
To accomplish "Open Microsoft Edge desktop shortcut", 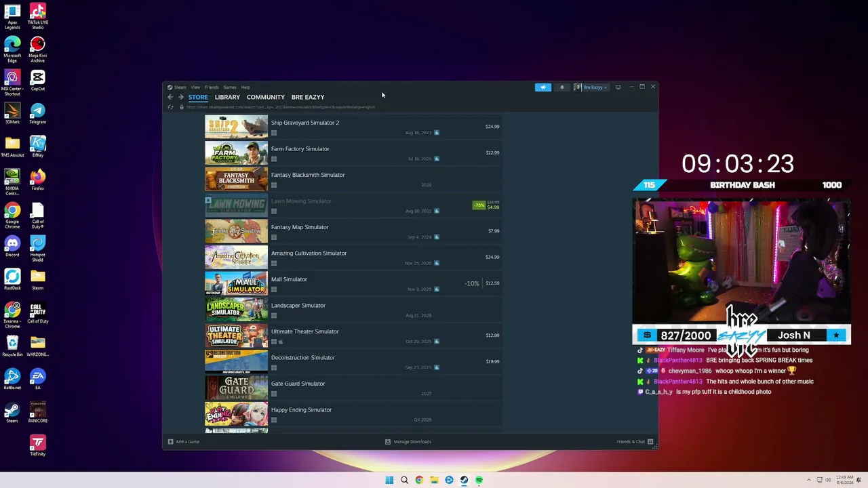I will coord(12,50).
